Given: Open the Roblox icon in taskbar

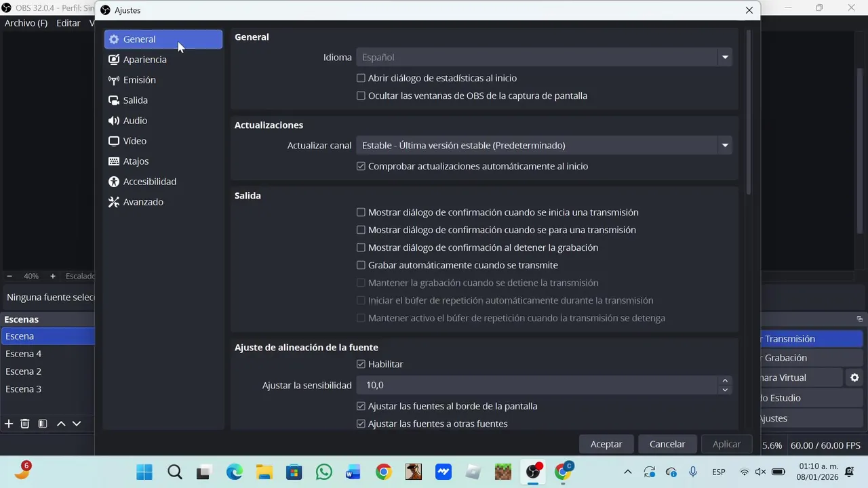Looking at the screenshot, I should (473, 472).
